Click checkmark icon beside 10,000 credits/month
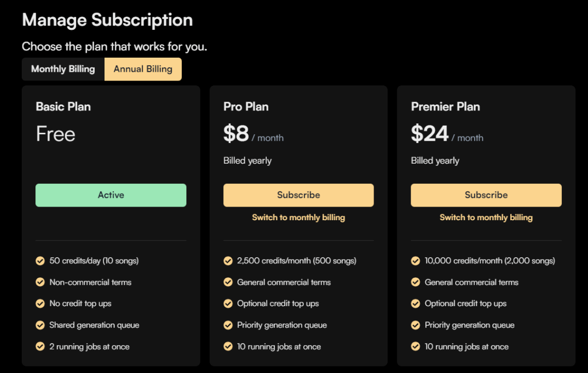The height and width of the screenshot is (373, 588). coord(416,261)
